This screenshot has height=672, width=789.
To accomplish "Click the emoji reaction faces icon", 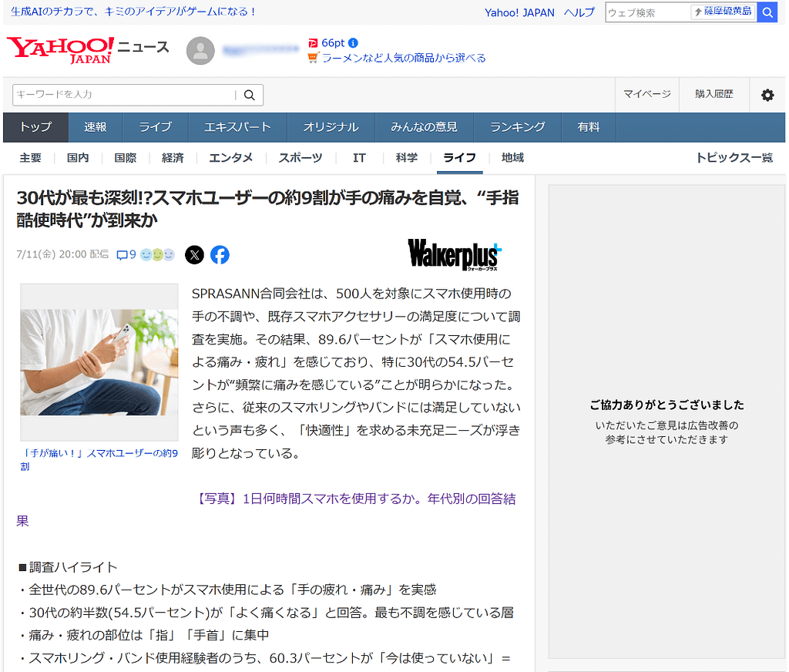I will pyautogui.click(x=157, y=255).
